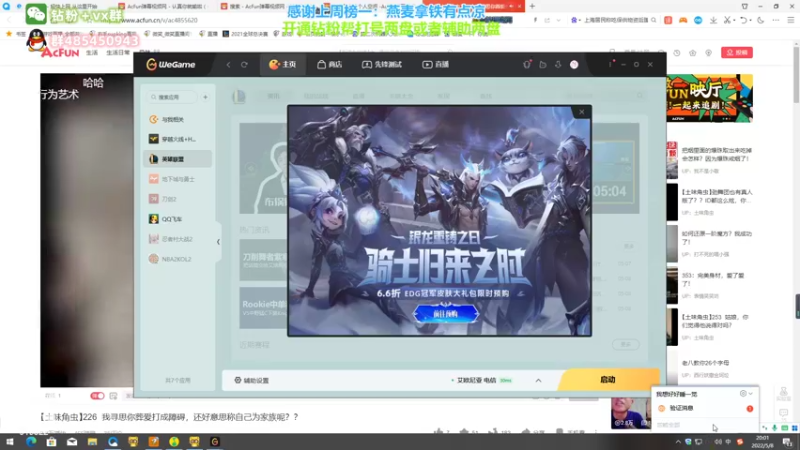Show hidden system tray icons

[678, 442]
